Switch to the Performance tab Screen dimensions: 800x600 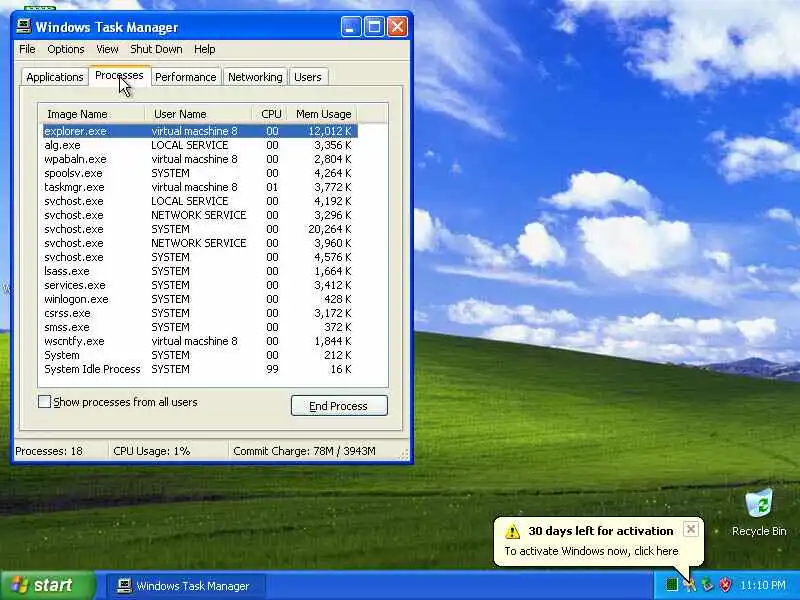[x=186, y=77]
